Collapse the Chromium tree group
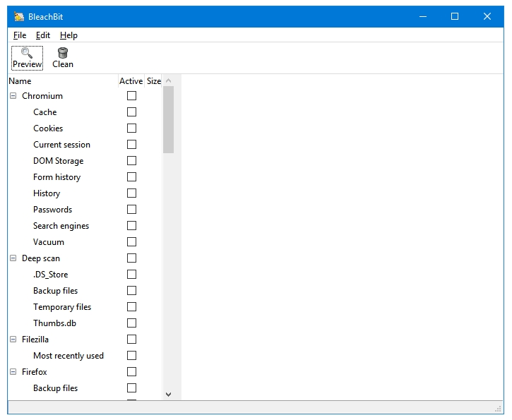 [13, 95]
